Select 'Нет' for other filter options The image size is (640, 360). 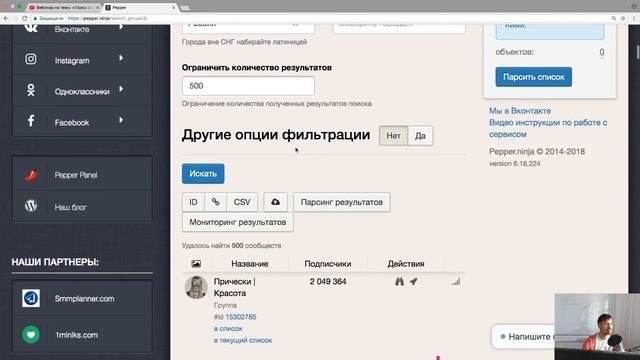coord(393,136)
